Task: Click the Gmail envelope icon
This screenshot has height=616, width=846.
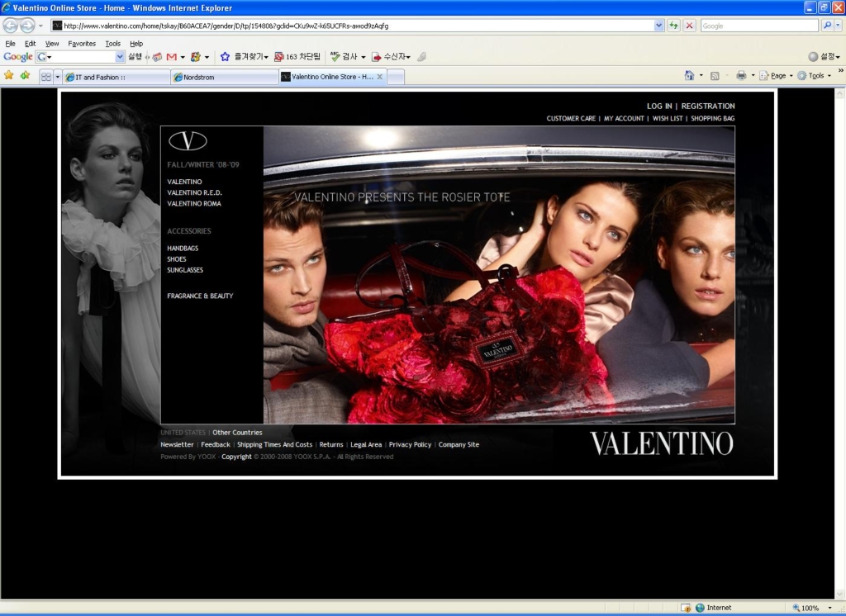Action: point(172,57)
